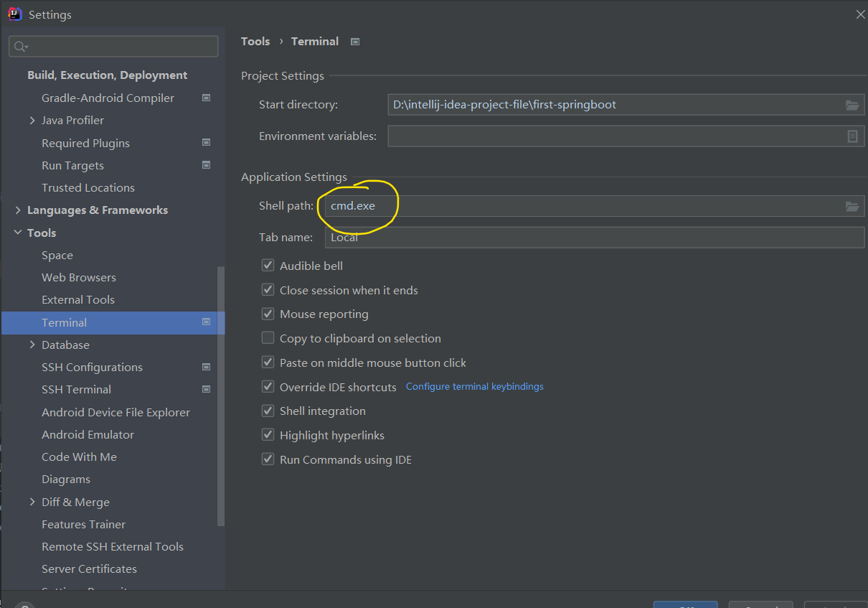
Task: Disable Shell integration checkbox
Action: pyautogui.click(x=268, y=411)
